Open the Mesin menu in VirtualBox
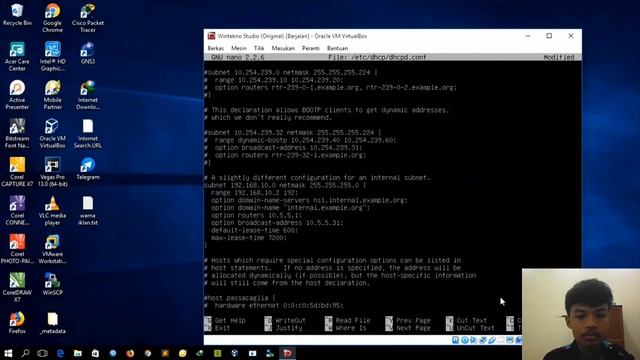The image size is (640, 360). click(x=239, y=48)
